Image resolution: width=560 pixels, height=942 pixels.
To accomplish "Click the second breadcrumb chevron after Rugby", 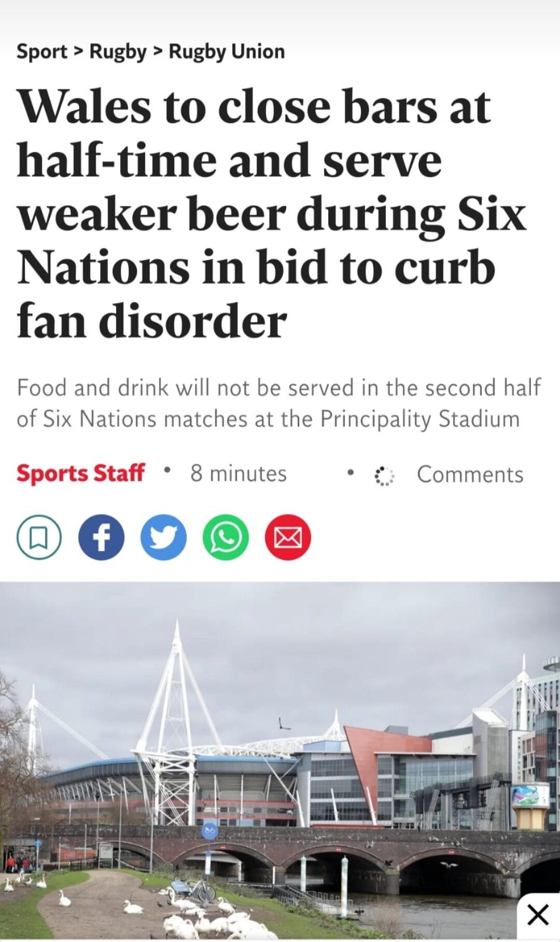I will [x=158, y=51].
